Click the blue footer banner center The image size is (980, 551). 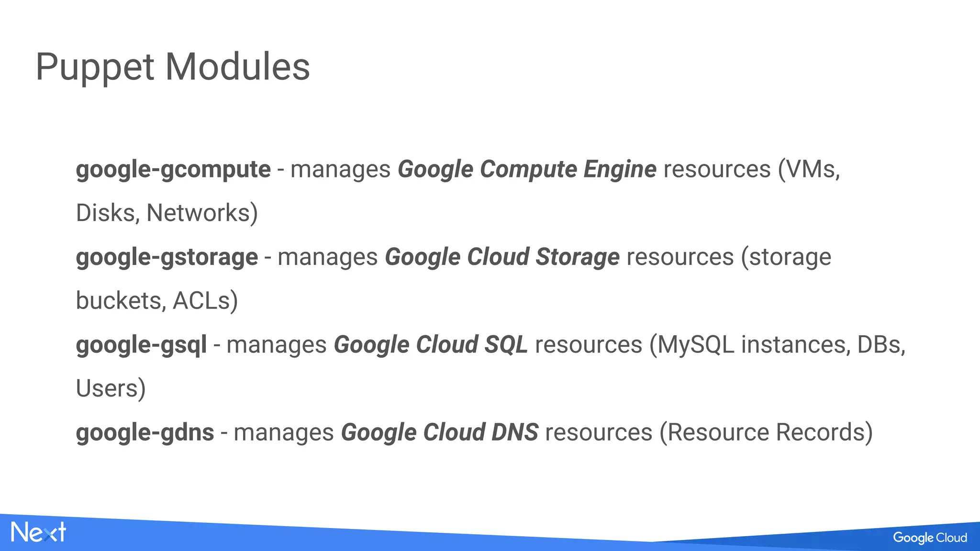click(490, 535)
